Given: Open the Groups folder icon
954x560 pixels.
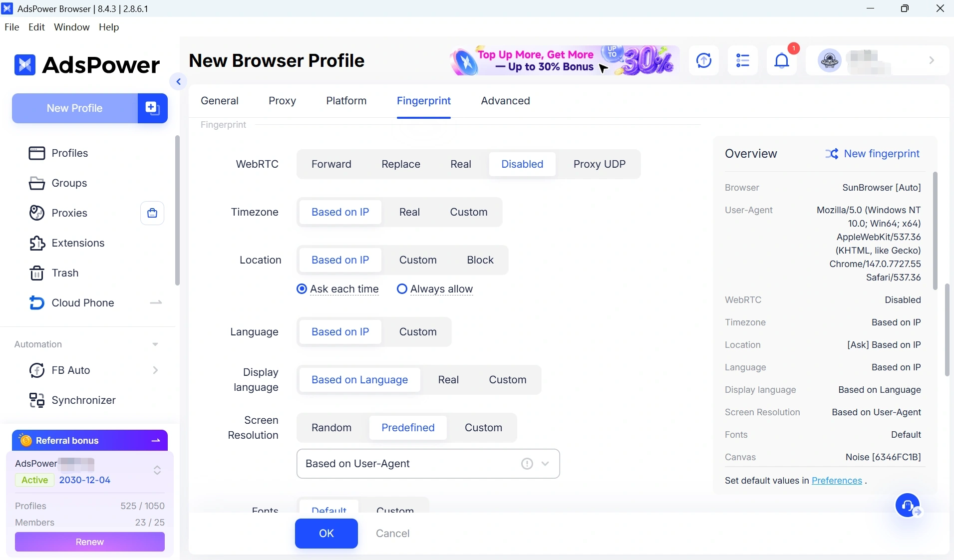Looking at the screenshot, I should tap(37, 183).
